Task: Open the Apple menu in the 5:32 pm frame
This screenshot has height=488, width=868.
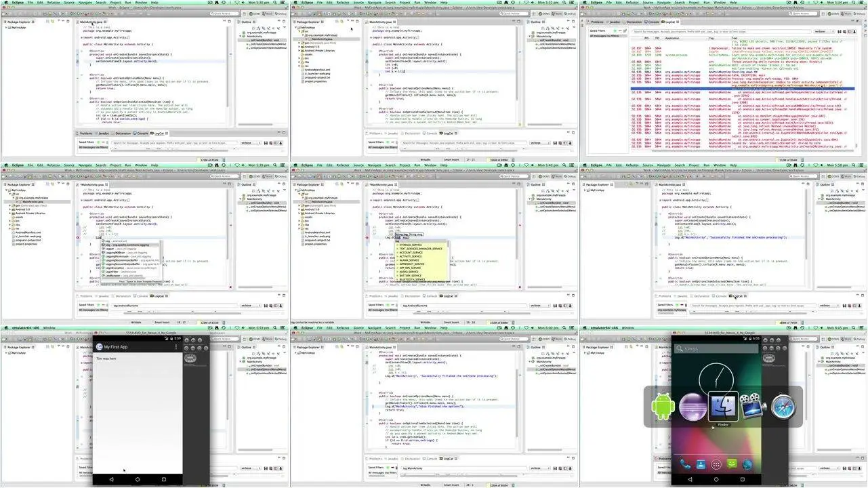Action: (295, 3)
